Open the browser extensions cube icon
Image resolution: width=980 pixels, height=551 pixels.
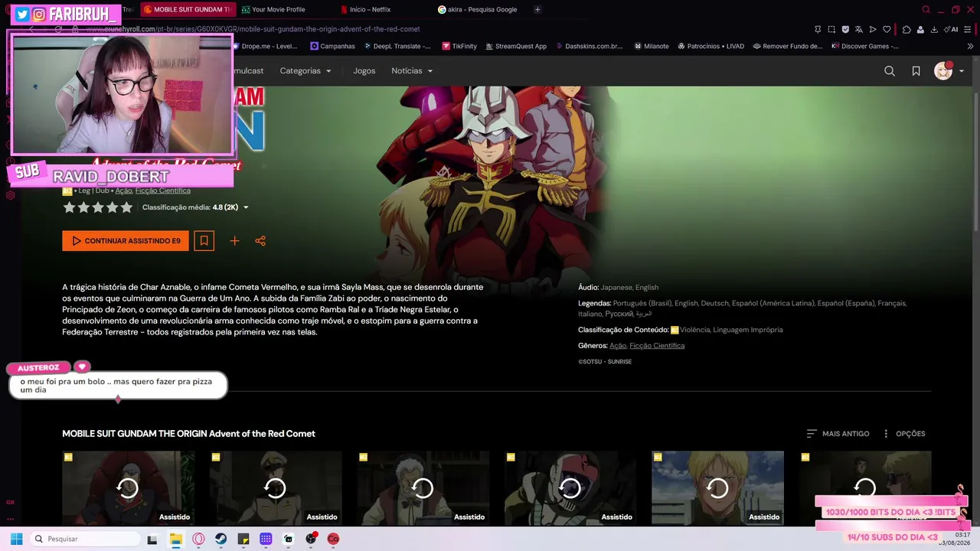click(906, 29)
